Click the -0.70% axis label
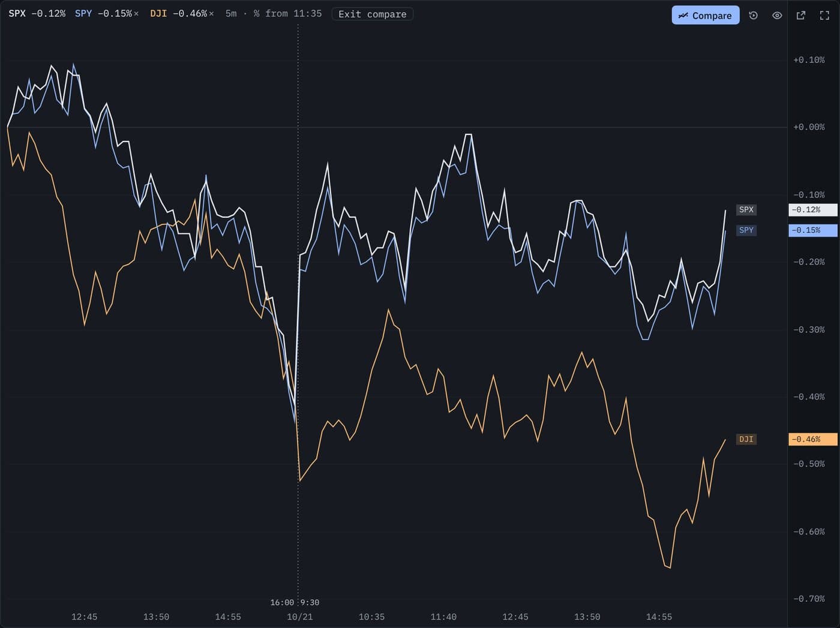The image size is (840, 628). coord(809,599)
